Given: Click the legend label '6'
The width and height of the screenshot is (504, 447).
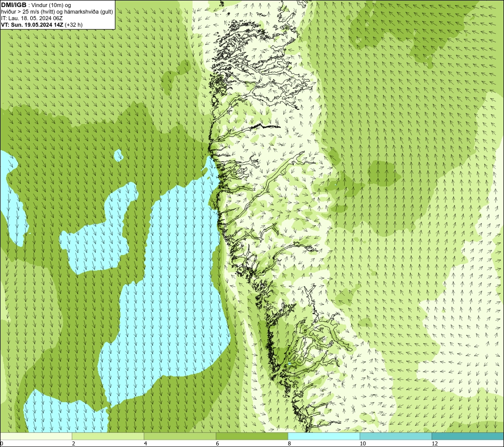Looking at the screenshot, I should [x=218, y=443].
